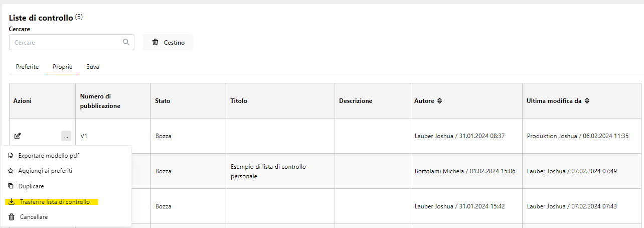The image size is (644, 228).
Task: Open the Suva tab
Action: tap(93, 67)
